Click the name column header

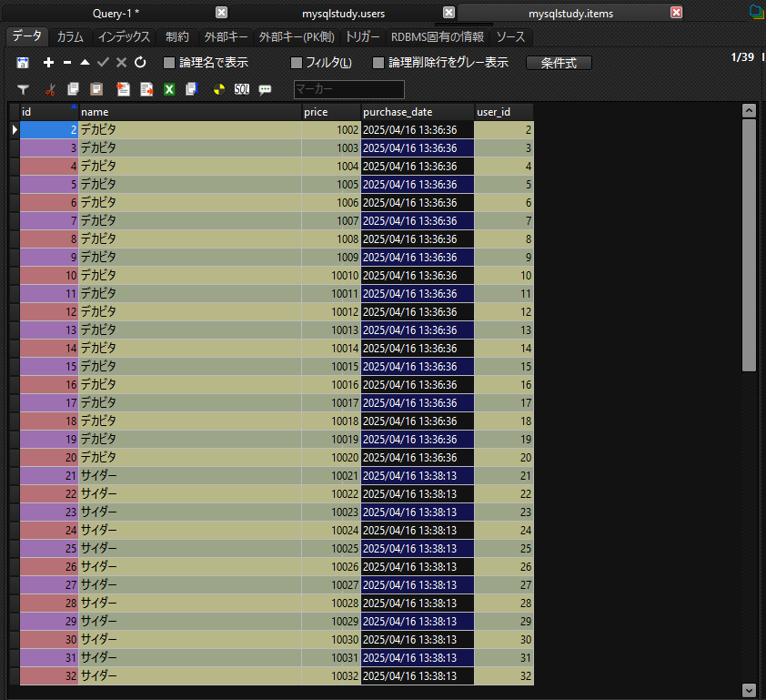(x=190, y=112)
